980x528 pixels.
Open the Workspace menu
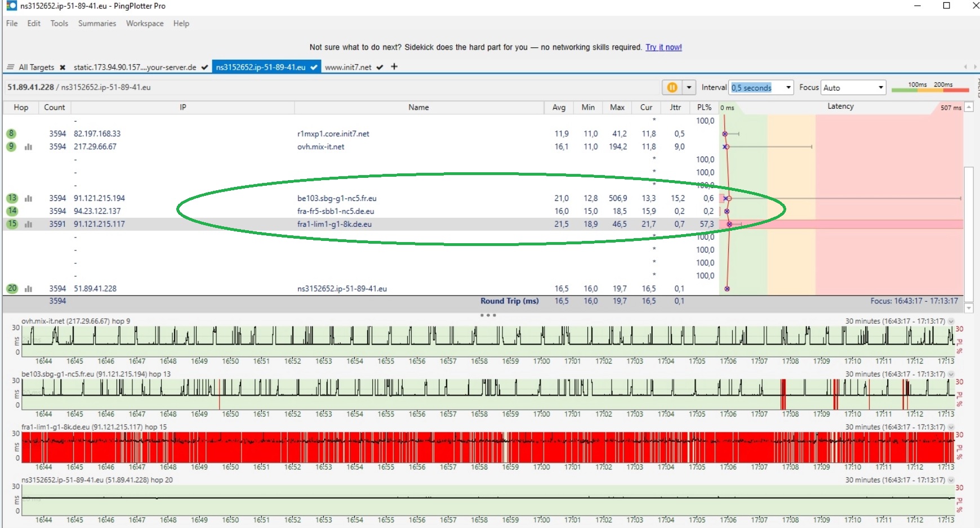(x=145, y=24)
